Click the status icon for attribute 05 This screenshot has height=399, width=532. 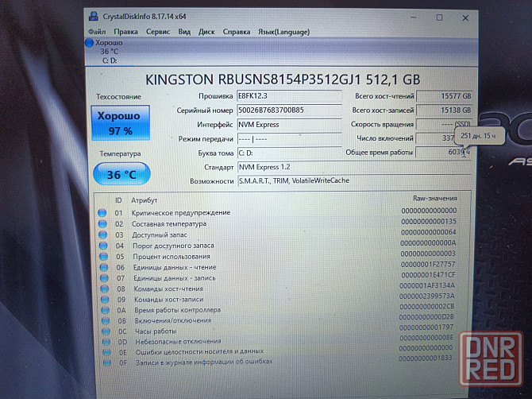tap(103, 257)
